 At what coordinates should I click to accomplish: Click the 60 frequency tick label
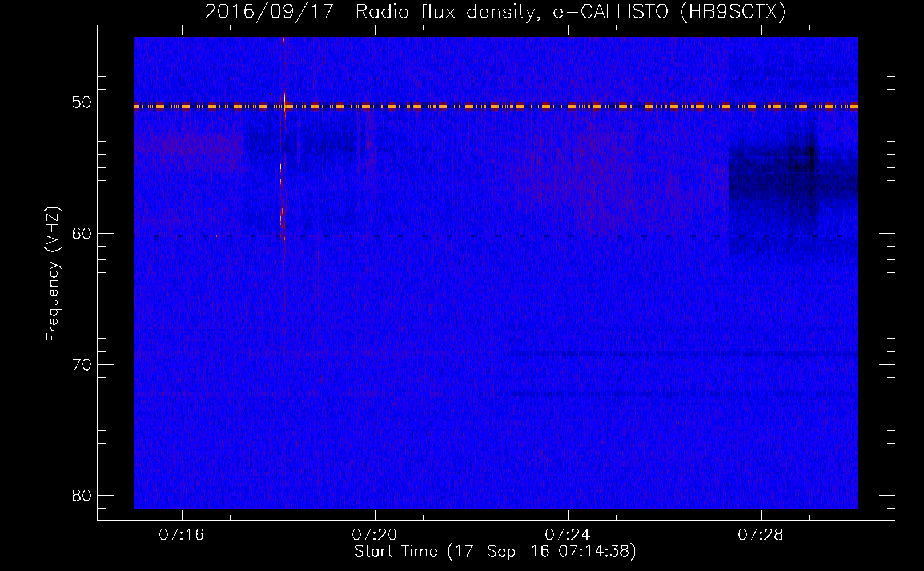tap(81, 234)
